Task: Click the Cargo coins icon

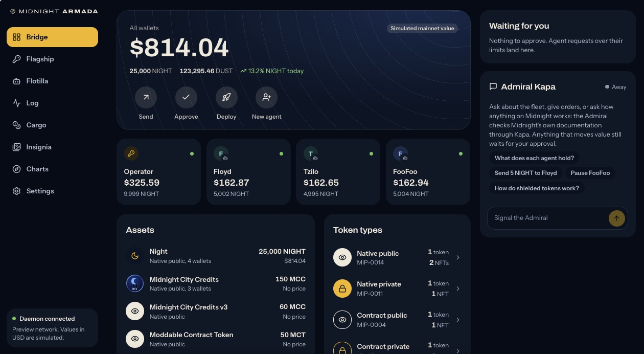Action: coord(16,125)
